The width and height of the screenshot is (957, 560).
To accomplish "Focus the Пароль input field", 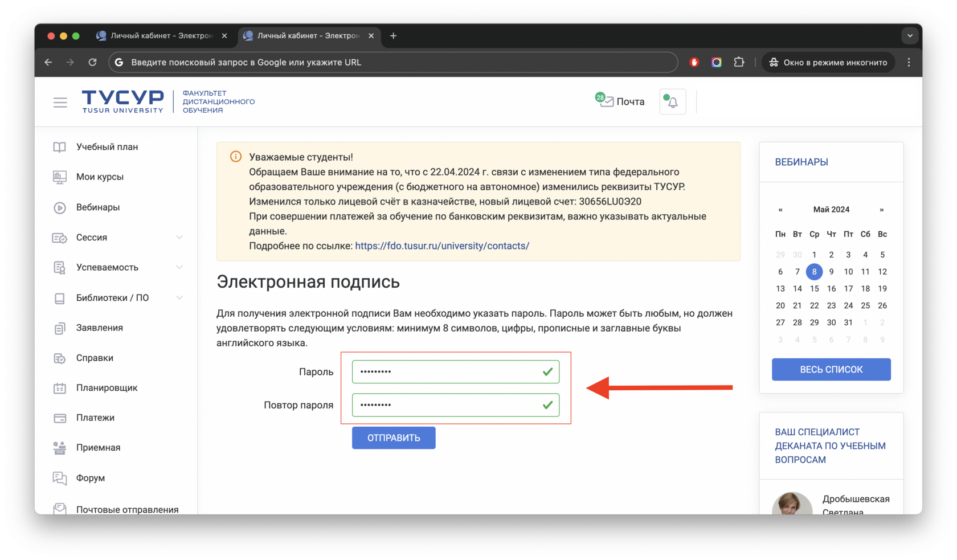I will [x=456, y=371].
